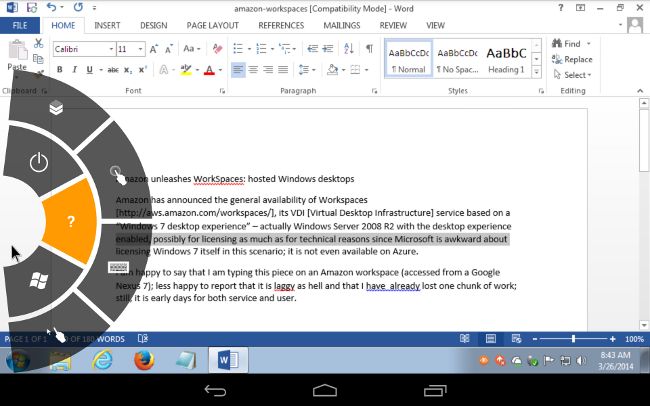Decrease paragraph indent
This screenshot has height=406, width=650.
(313, 49)
